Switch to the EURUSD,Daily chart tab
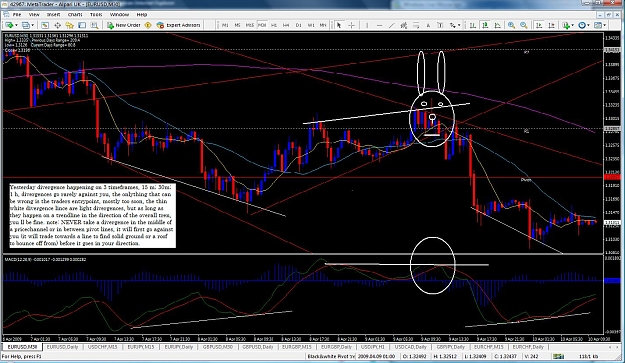Image resolution: width=625 pixels, height=363 pixels. 63,347
